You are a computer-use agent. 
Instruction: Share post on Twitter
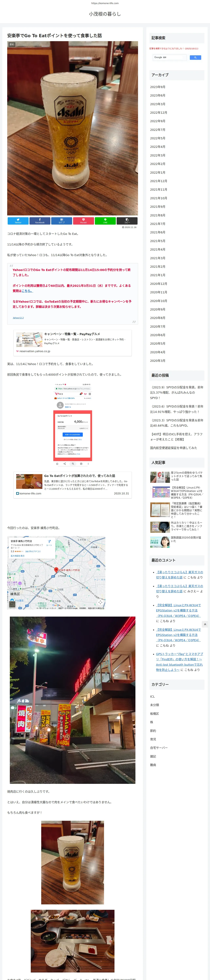click(x=18, y=221)
